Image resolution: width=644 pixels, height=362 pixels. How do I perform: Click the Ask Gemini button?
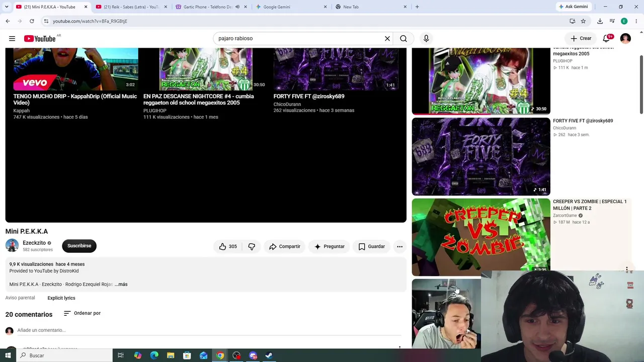(x=573, y=7)
